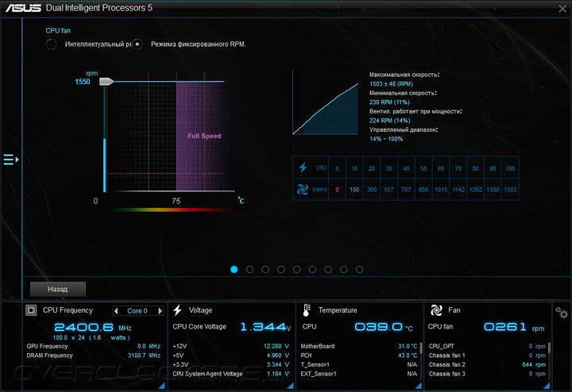
Task: Click the Chassis fan 2 row
Action: point(487,364)
